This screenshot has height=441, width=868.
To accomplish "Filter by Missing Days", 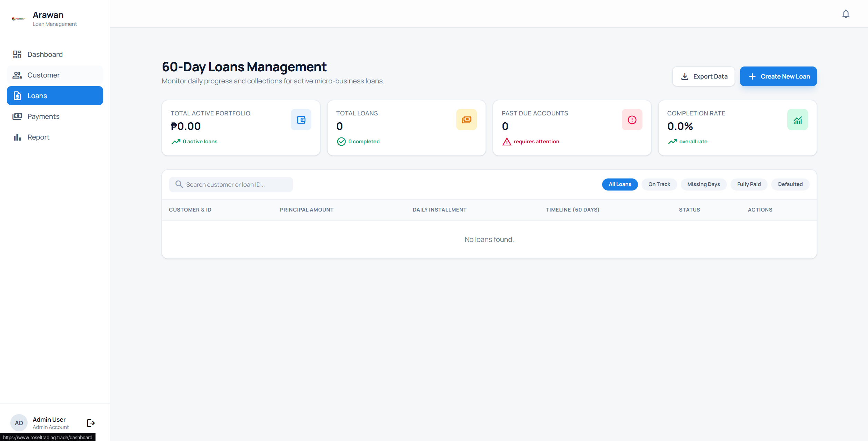I will [x=704, y=184].
